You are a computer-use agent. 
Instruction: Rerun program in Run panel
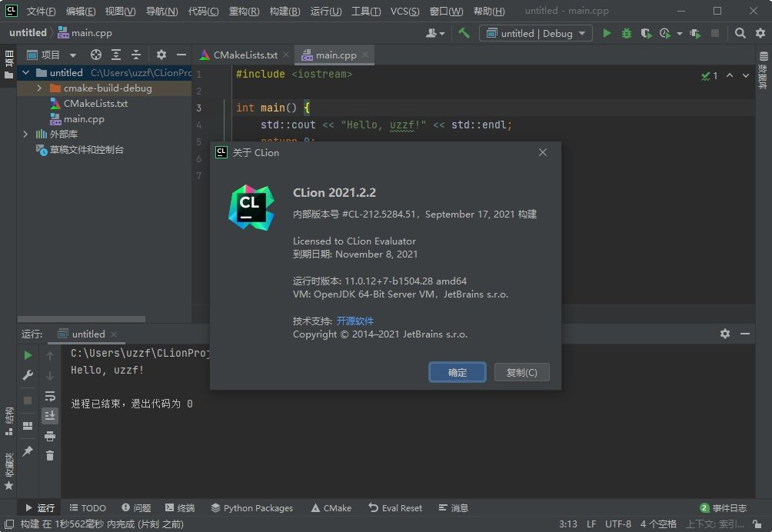(28, 355)
